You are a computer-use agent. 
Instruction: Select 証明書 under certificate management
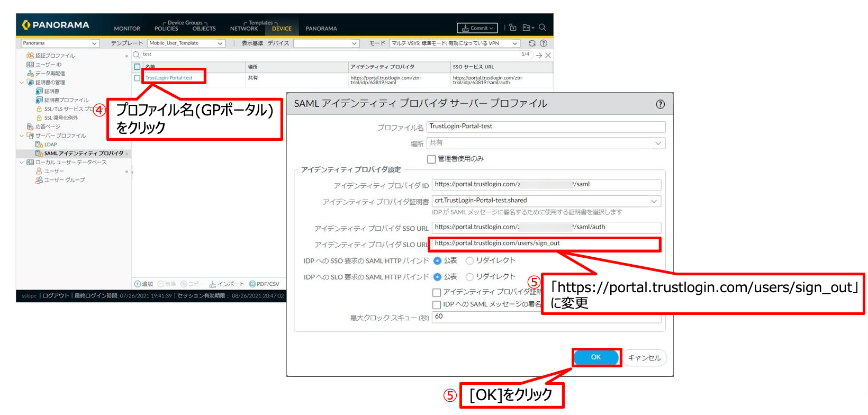[51, 91]
